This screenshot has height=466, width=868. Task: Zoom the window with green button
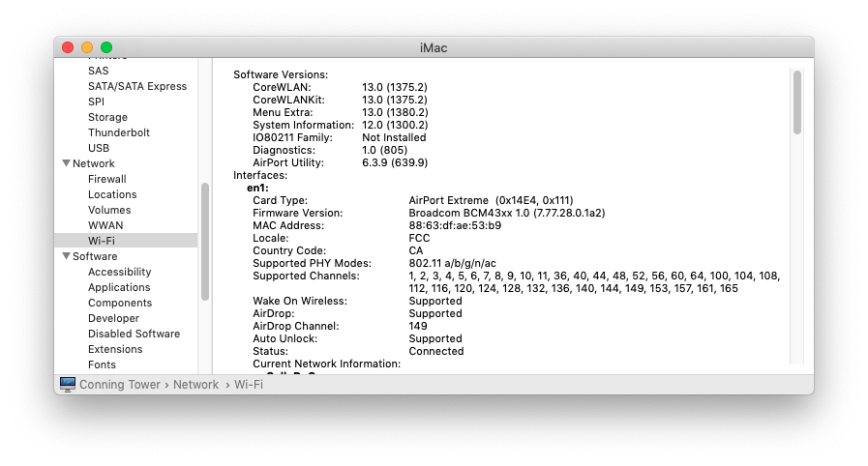tap(106, 47)
